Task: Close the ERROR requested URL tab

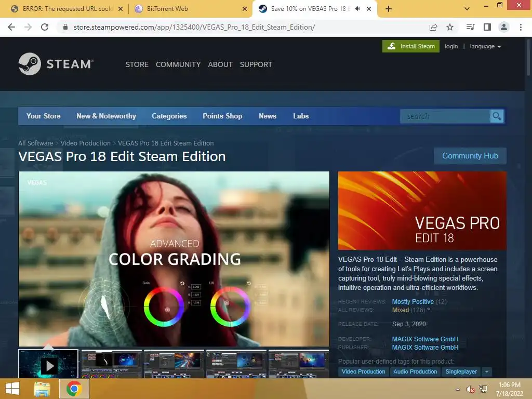Action: tap(121, 9)
